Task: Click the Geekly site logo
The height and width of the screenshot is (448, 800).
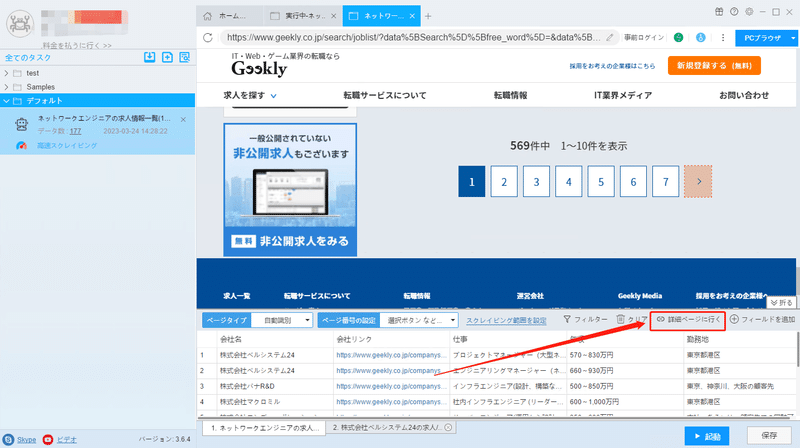Action: click(x=259, y=68)
